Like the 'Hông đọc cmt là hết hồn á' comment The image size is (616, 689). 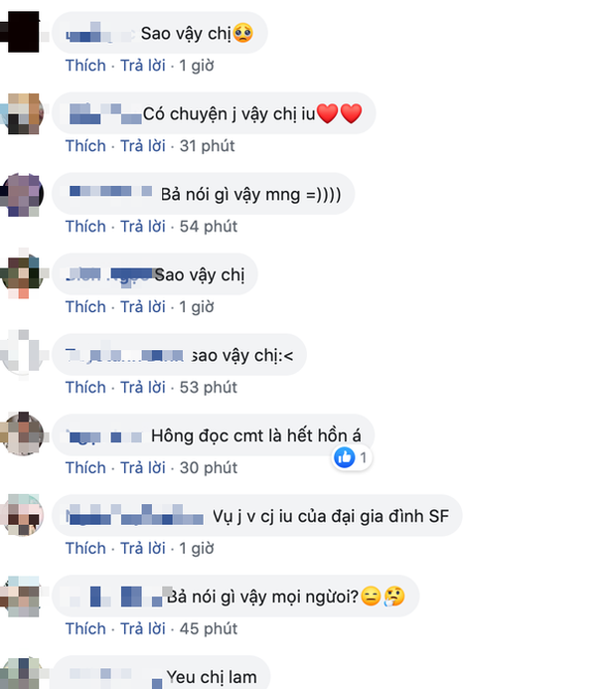click(x=85, y=467)
